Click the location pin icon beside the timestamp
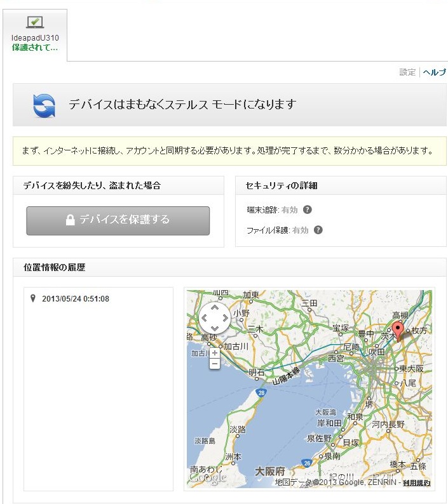 coord(32,298)
